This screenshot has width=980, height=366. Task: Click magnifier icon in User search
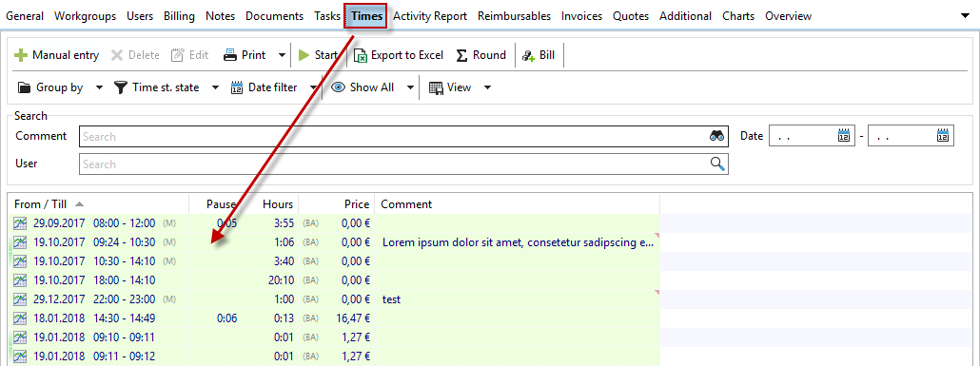coord(717,164)
